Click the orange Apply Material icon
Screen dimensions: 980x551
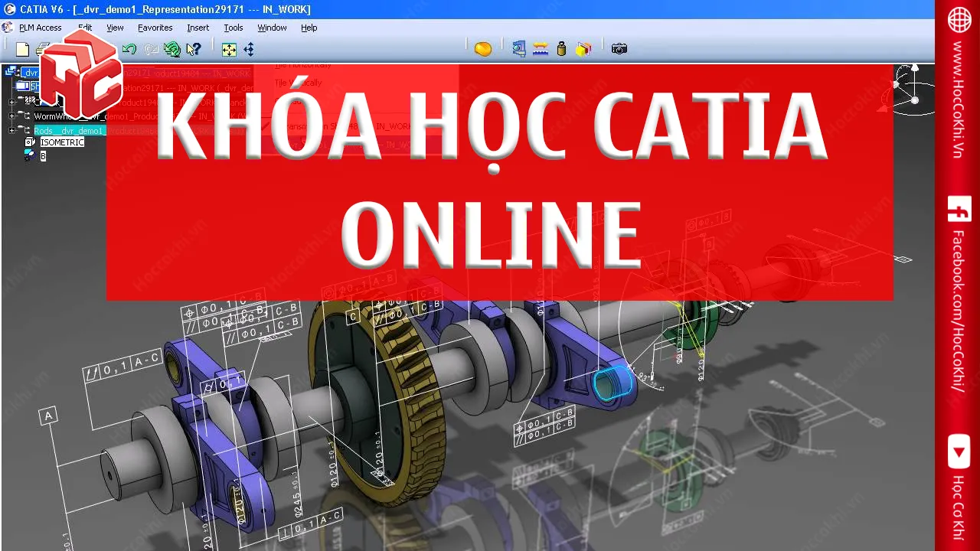pos(483,49)
